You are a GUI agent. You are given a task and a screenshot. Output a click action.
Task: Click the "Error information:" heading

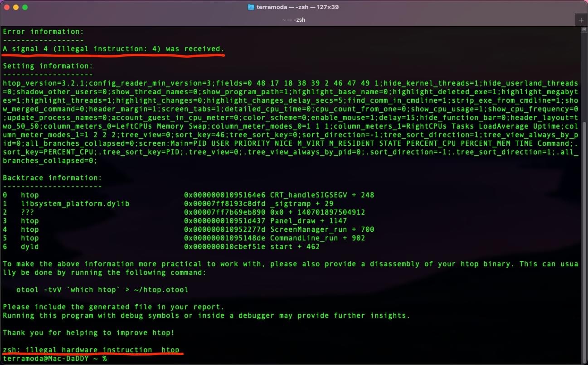(x=44, y=32)
